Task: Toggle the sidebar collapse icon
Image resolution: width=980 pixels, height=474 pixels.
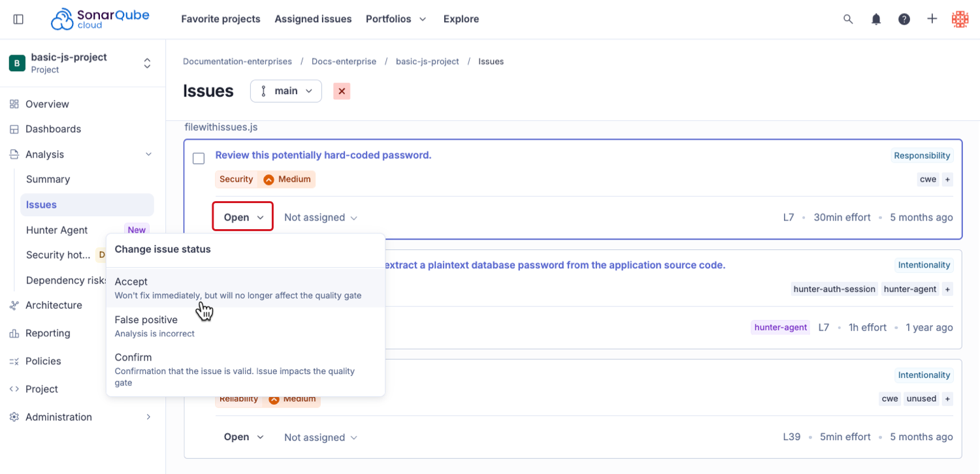Action: 18,20
